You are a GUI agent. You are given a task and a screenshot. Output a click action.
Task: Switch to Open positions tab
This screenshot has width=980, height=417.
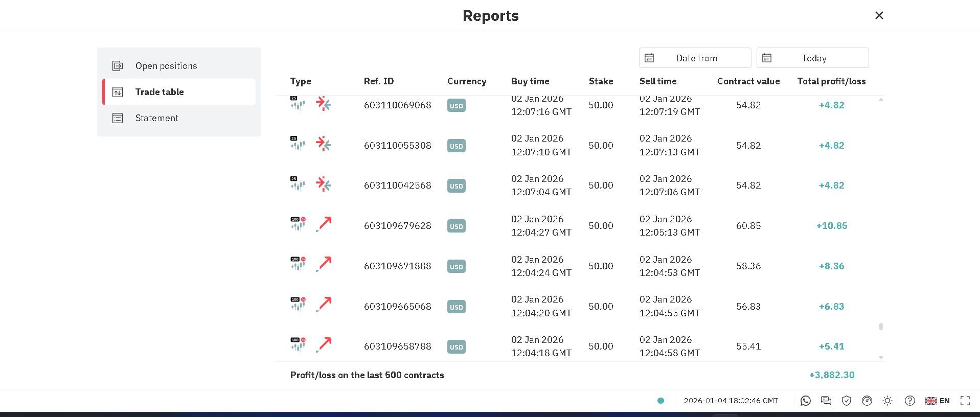coord(179,66)
